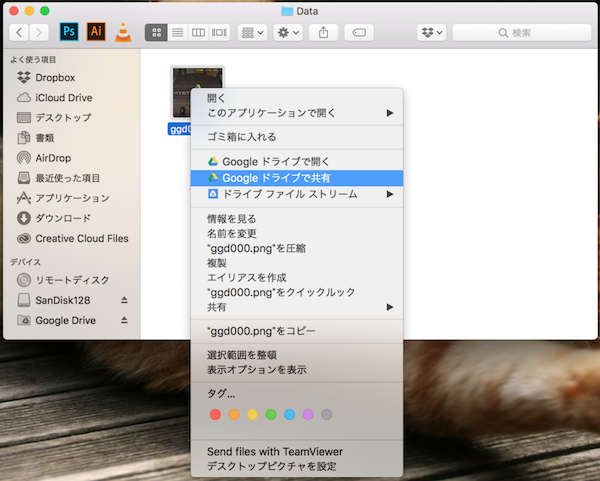Open VLC cone icon in toolbar
The image size is (600, 481).
(x=123, y=32)
